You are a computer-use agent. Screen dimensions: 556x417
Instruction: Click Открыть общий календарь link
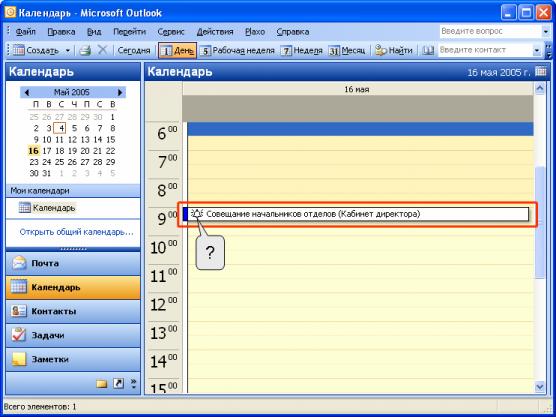point(77,232)
